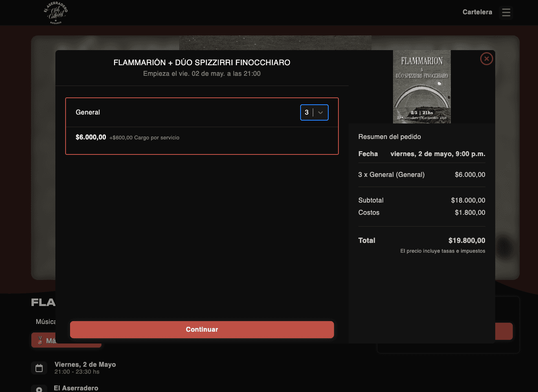The height and width of the screenshot is (392, 538).
Task: Click the Flammarion event poster thumbnail
Action: [x=422, y=86]
